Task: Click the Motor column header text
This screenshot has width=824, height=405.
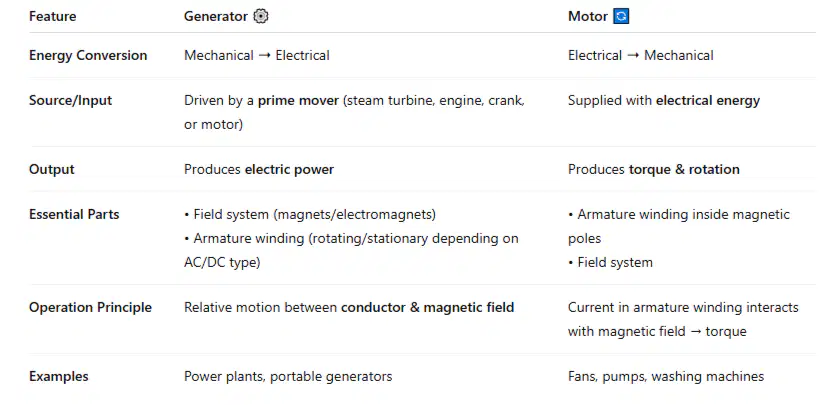Action: tap(588, 16)
